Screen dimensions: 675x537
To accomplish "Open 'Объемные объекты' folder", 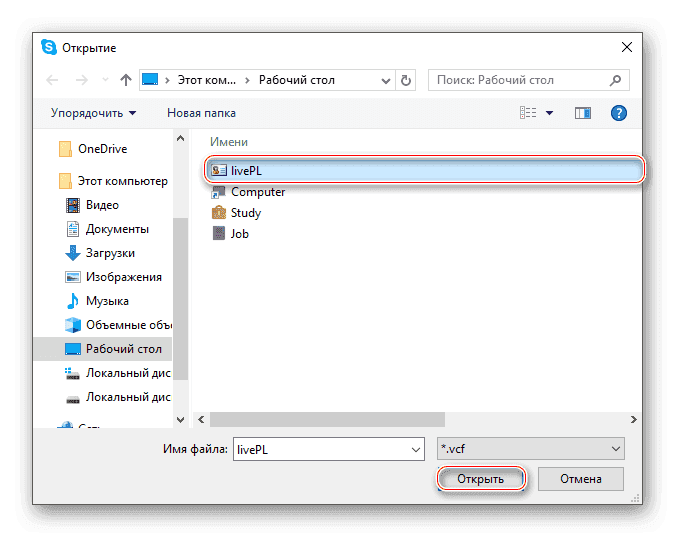I will click(128, 325).
